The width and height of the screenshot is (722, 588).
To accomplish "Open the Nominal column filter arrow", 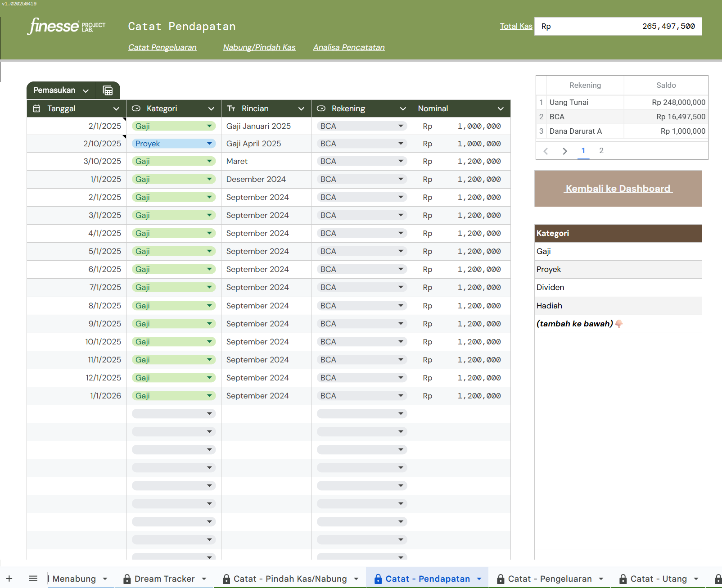I will (x=501, y=109).
